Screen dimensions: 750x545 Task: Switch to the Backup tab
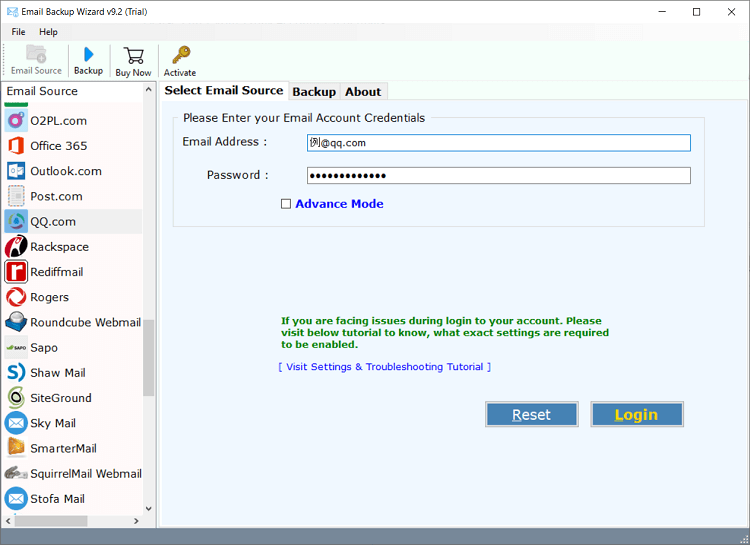314,92
